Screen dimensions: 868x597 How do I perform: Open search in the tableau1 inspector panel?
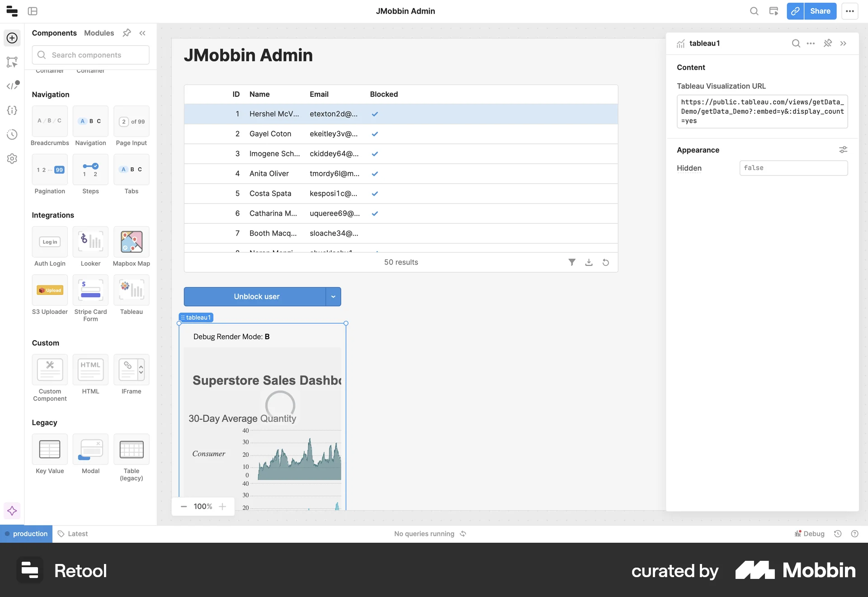click(795, 43)
